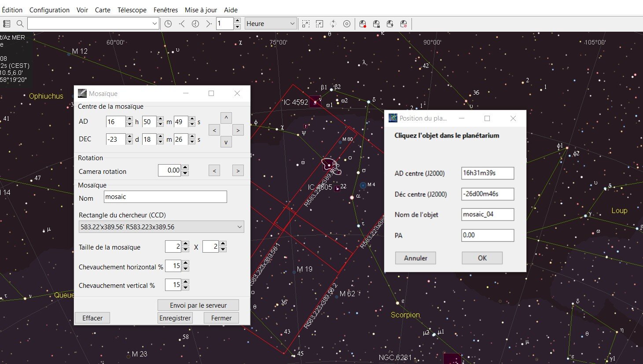Open the Voir menu
643x364 pixels.
click(x=82, y=10)
